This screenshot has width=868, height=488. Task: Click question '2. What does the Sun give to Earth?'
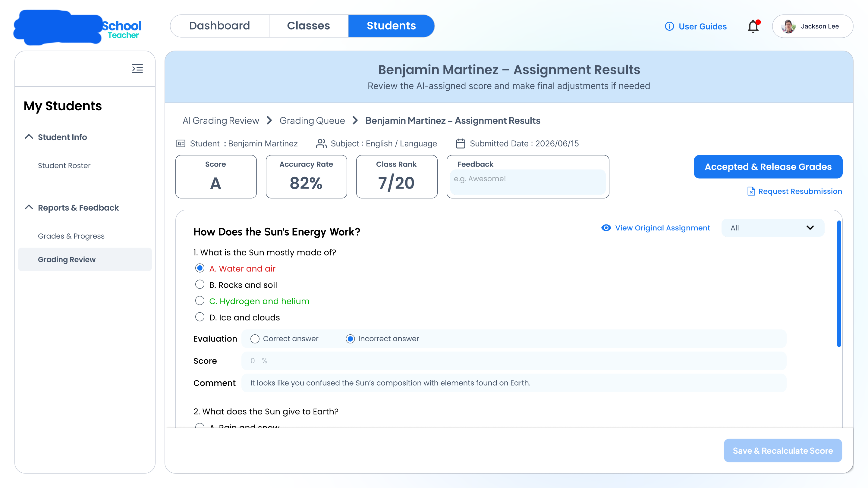click(266, 411)
